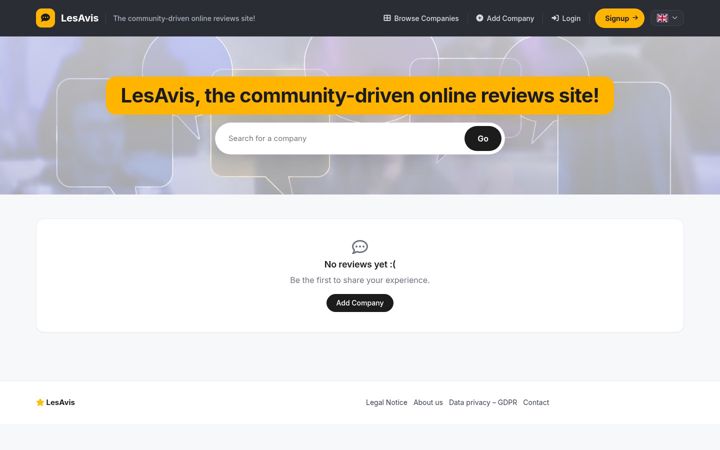Click the UK flag language icon
The image size is (720, 450).
click(662, 18)
